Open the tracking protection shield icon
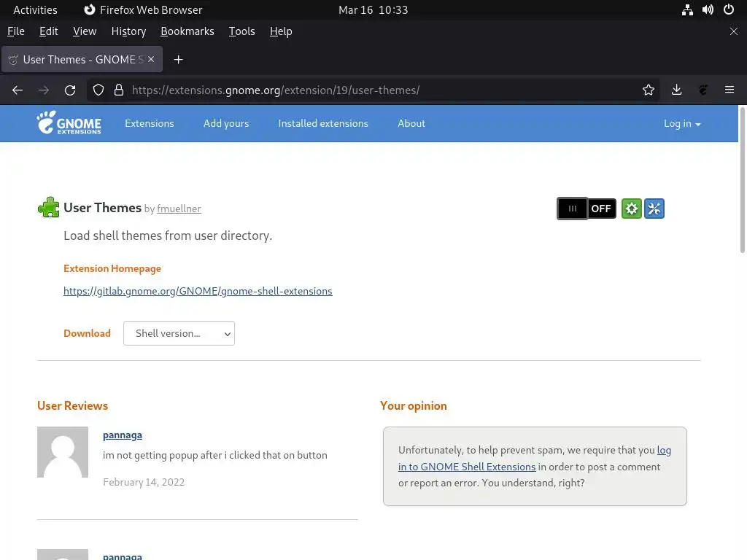The height and width of the screenshot is (560, 747). pos(98,90)
